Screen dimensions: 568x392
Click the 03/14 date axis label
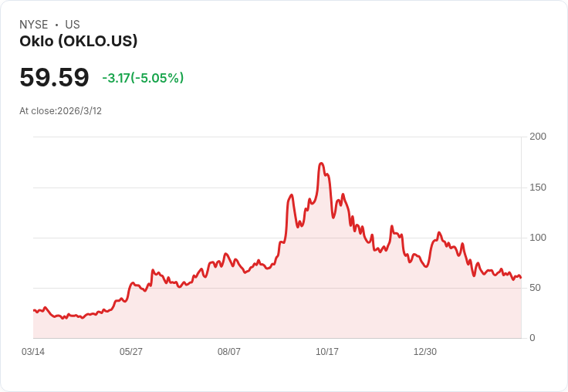coord(33,352)
